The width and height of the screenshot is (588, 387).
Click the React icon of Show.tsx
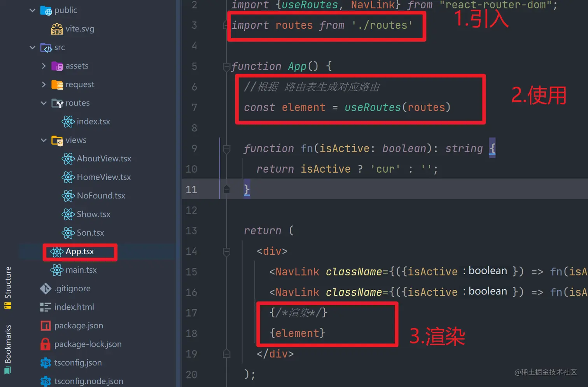click(x=68, y=214)
